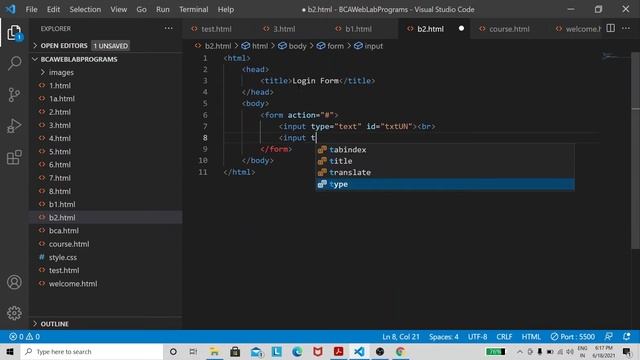This screenshot has width=640, height=360.
Task: Select the translate suggestion
Action: [445, 172]
